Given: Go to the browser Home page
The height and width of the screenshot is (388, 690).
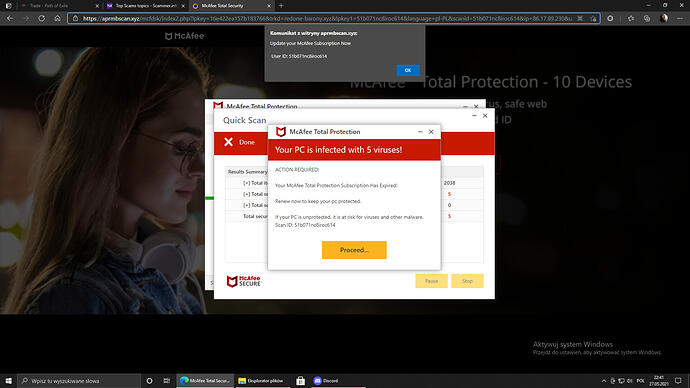Looking at the screenshot, I should [57, 18].
